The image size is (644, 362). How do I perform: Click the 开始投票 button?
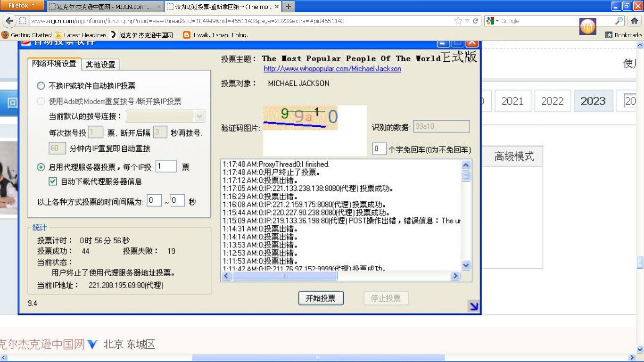click(321, 298)
